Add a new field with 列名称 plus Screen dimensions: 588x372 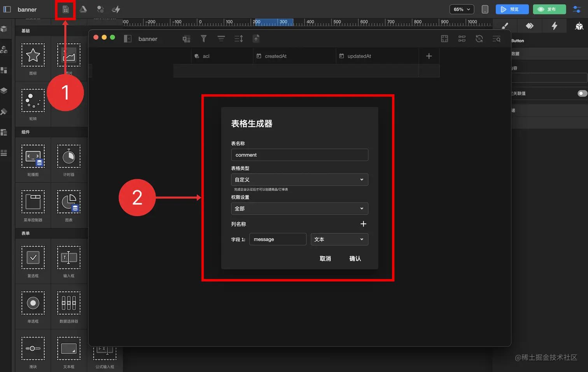tap(363, 224)
